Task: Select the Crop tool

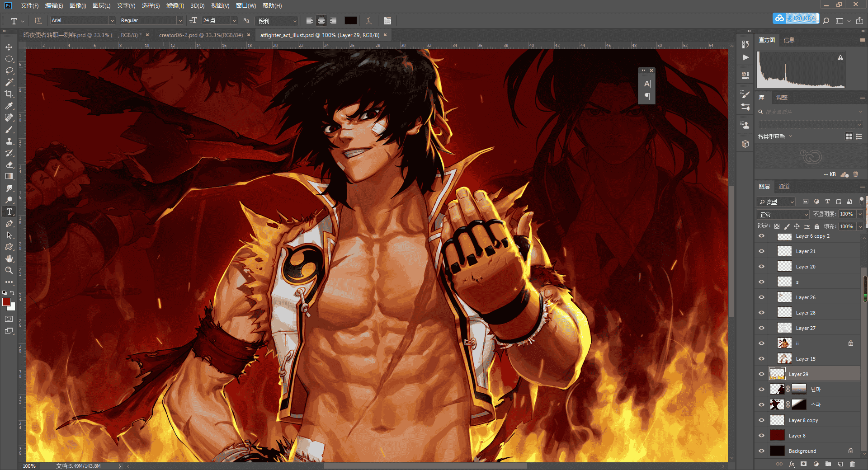Action: (x=9, y=94)
